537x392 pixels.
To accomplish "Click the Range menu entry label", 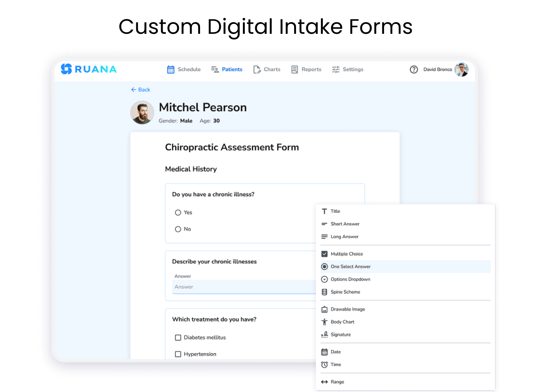I will point(337,382).
